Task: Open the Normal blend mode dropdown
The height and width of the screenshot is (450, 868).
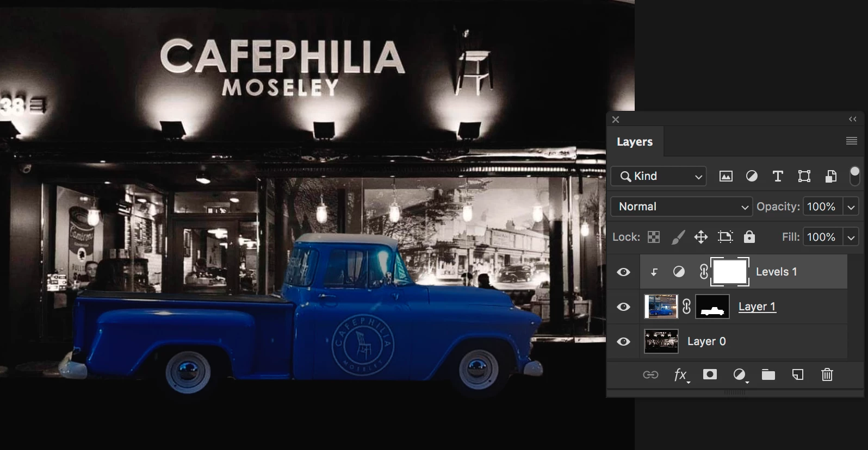Action: (x=681, y=207)
